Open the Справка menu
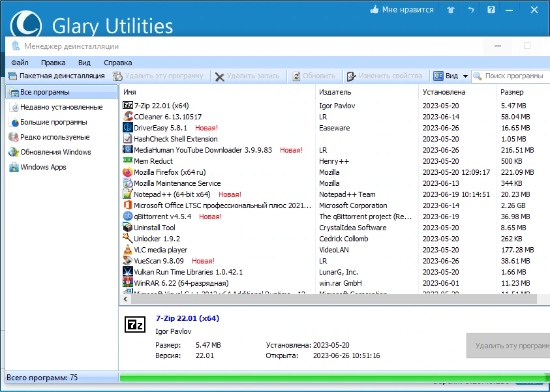The image size is (550, 392). [118, 63]
